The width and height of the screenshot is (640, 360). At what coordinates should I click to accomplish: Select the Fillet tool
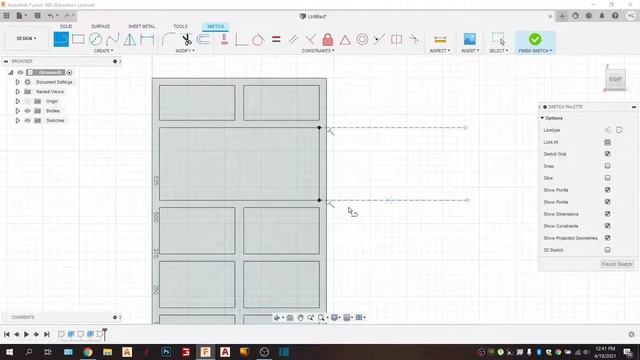(x=168, y=40)
